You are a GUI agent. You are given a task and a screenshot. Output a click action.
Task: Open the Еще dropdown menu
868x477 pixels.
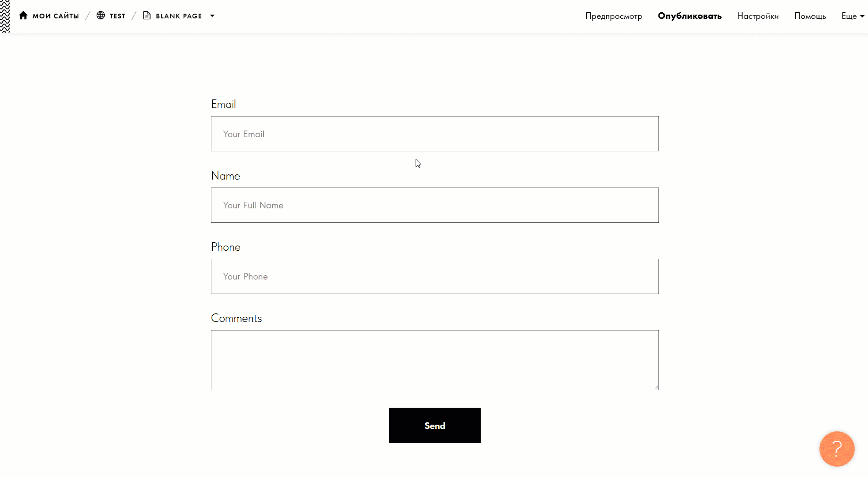[852, 16]
